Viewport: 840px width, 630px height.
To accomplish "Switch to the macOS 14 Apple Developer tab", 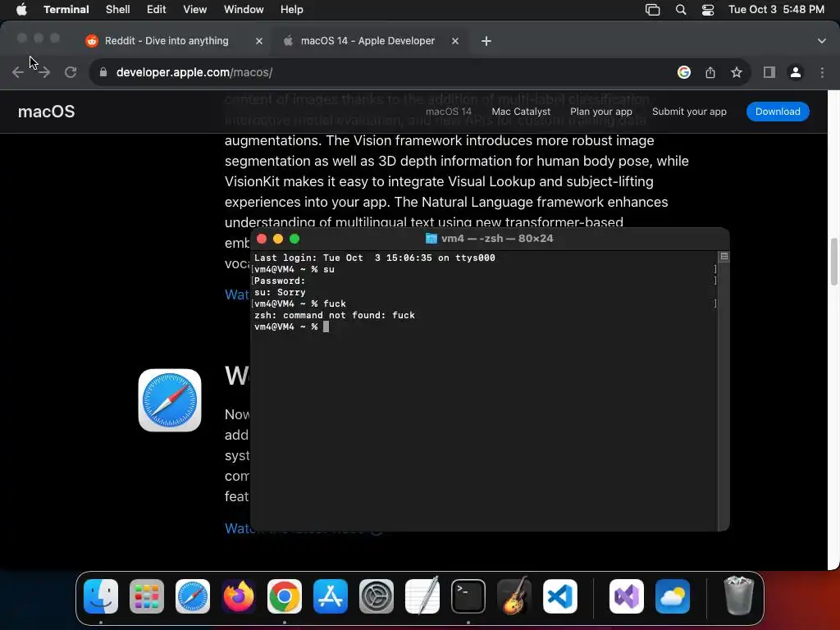I will coord(367,41).
